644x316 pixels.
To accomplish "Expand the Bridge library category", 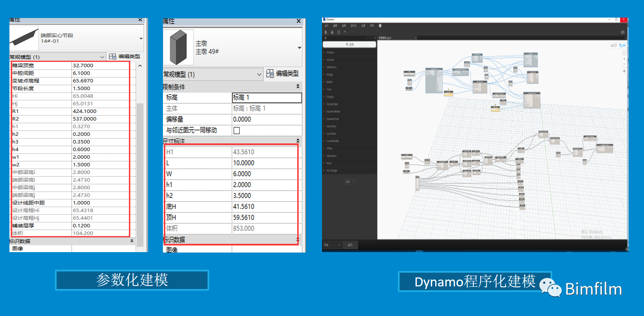I will click(x=330, y=75).
